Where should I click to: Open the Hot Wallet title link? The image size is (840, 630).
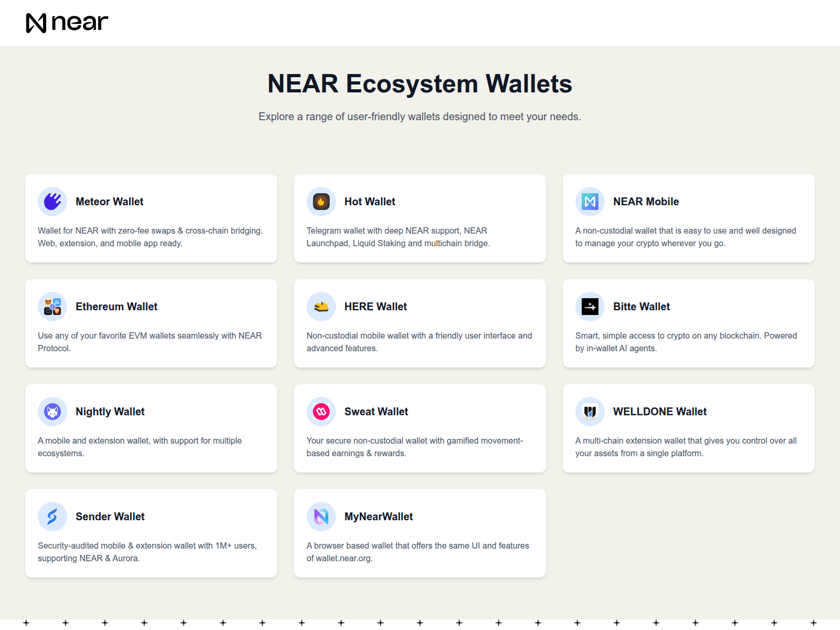(370, 202)
